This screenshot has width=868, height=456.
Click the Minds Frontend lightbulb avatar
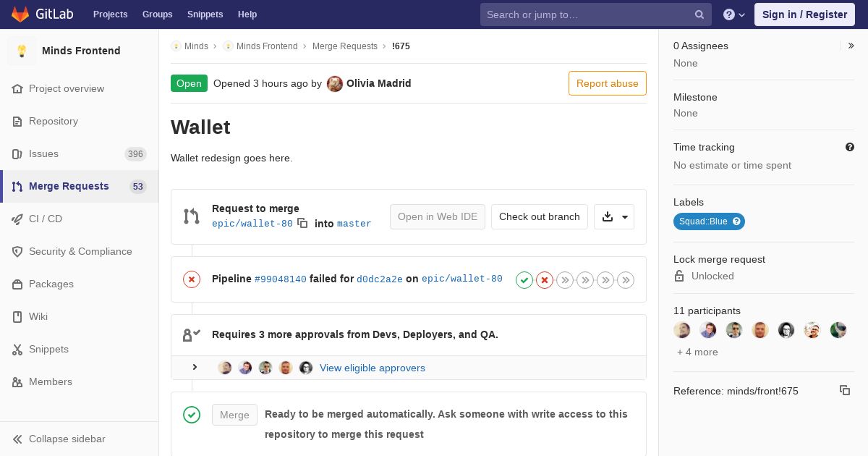point(22,51)
